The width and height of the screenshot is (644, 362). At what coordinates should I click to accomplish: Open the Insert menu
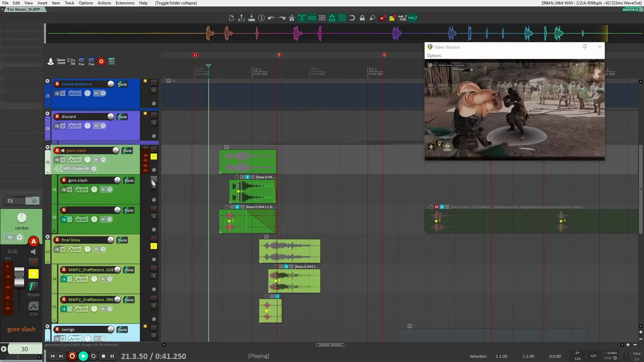tap(42, 3)
